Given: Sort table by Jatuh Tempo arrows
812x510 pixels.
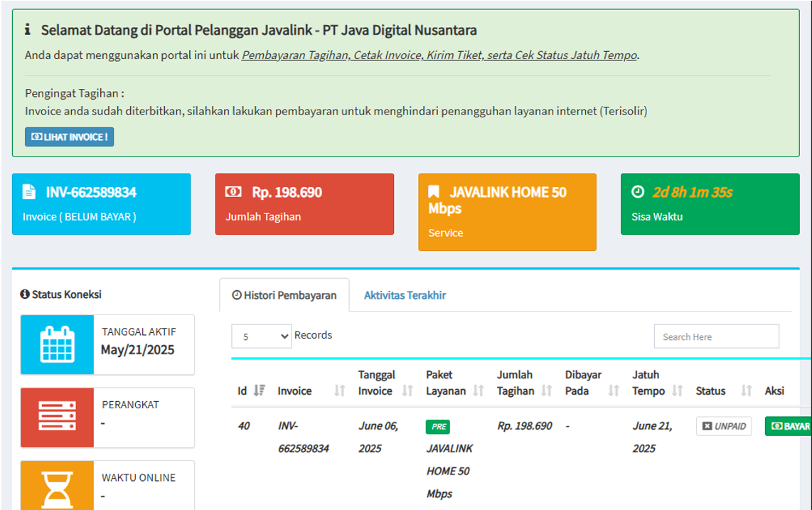Looking at the screenshot, I should [x=678, y=391].
